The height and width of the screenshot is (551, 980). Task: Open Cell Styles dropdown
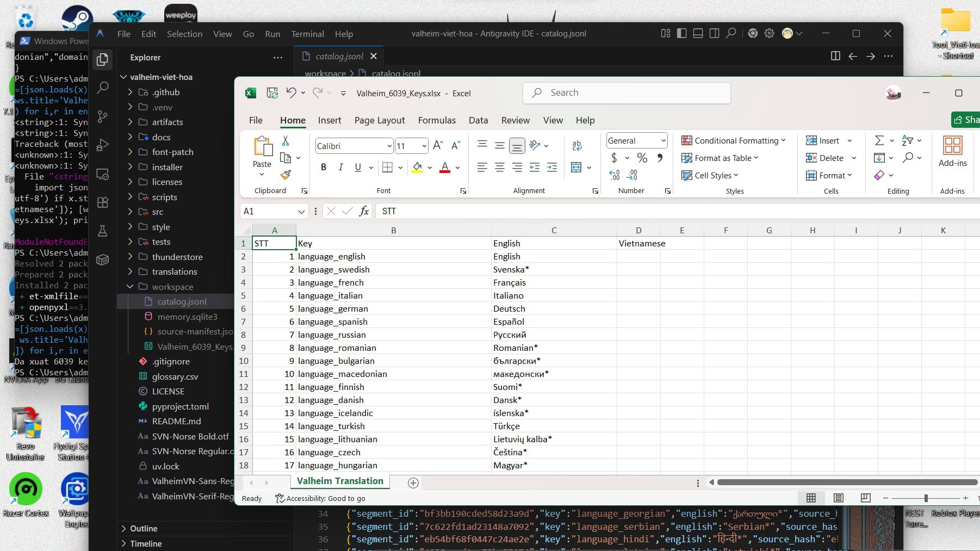pos(710,176)
